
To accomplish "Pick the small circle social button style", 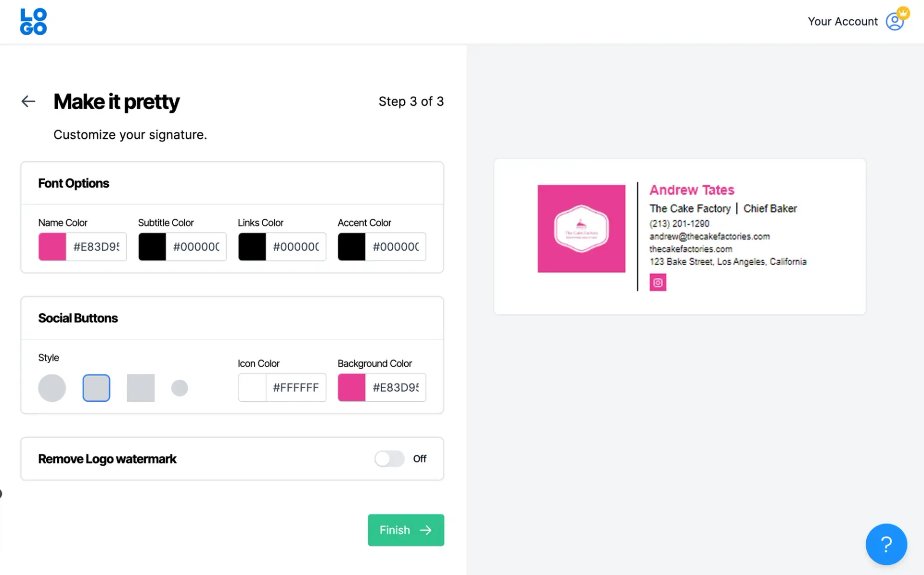I will 180,388.
